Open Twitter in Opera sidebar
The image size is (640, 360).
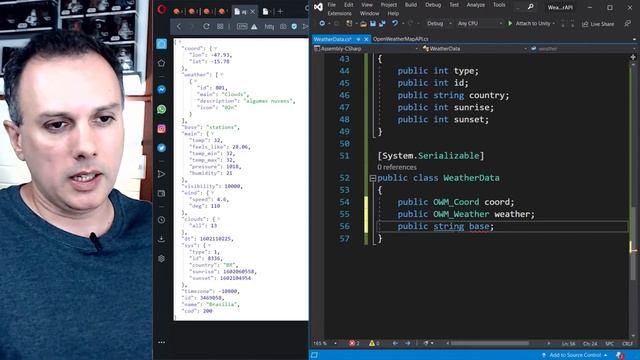(162, 148)
